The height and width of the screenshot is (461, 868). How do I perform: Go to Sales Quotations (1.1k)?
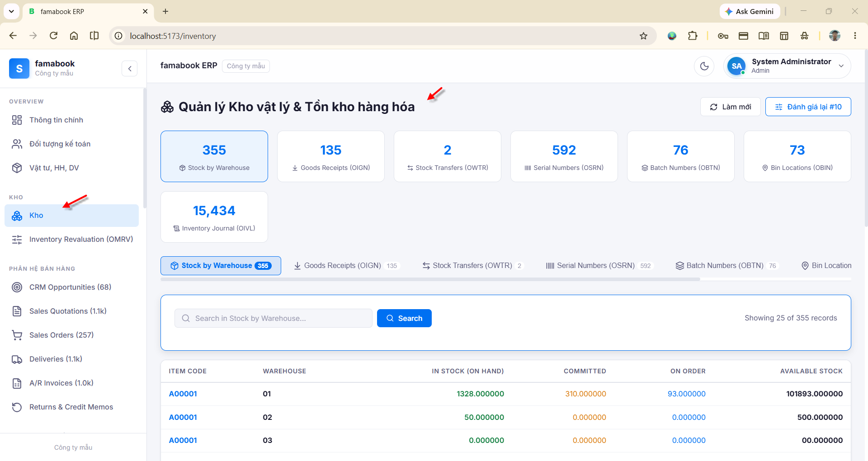pos(71,311)
